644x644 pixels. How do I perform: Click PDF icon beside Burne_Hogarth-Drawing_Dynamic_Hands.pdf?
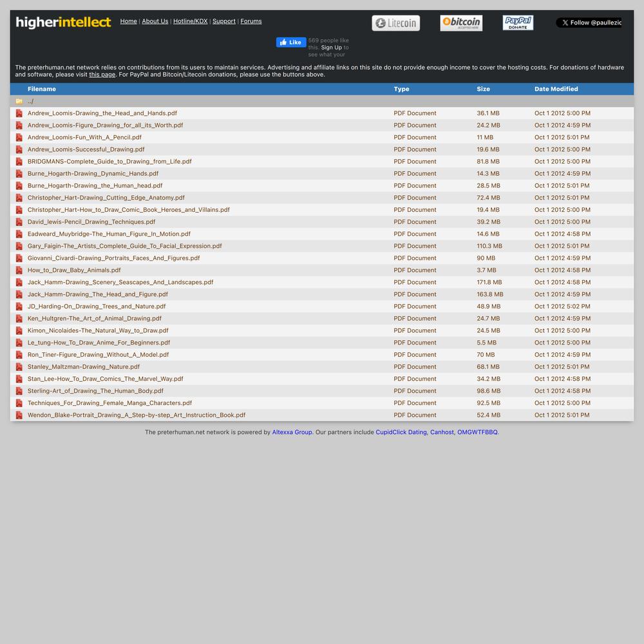click(19, 174)
